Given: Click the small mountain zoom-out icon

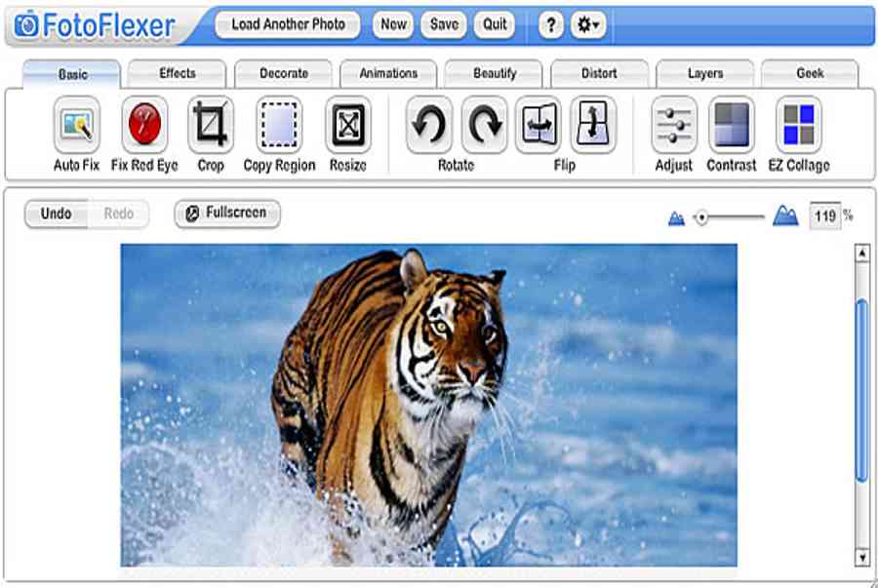Looking at the screenshot, I should pos(676,217).
